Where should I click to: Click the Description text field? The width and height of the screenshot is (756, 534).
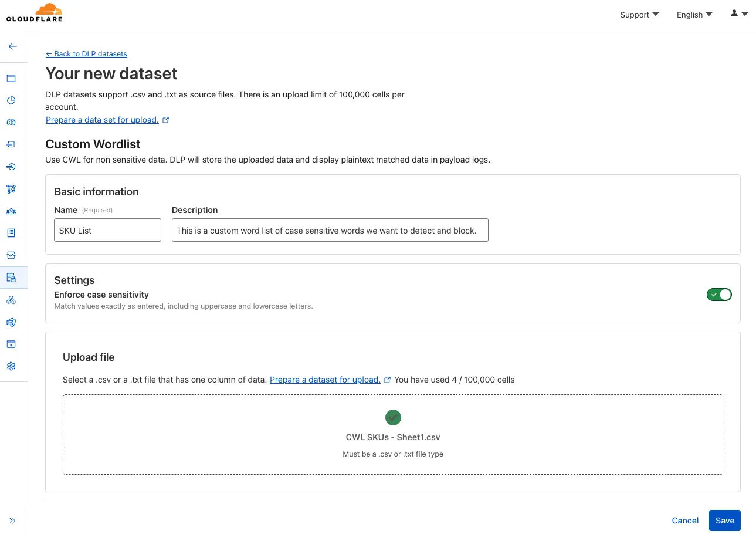coord(330,231)
